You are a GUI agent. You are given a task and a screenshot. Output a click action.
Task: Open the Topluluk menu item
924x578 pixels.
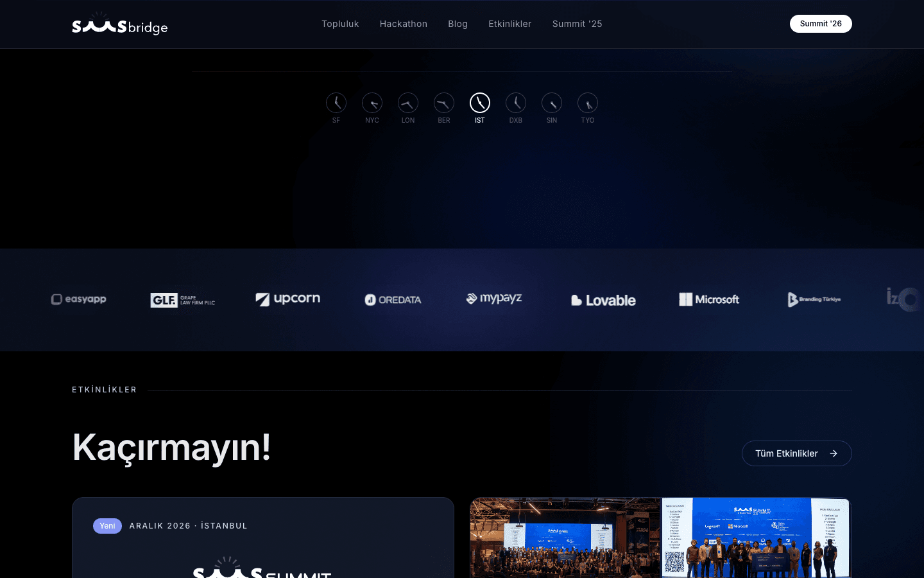(x=340, y=24)
